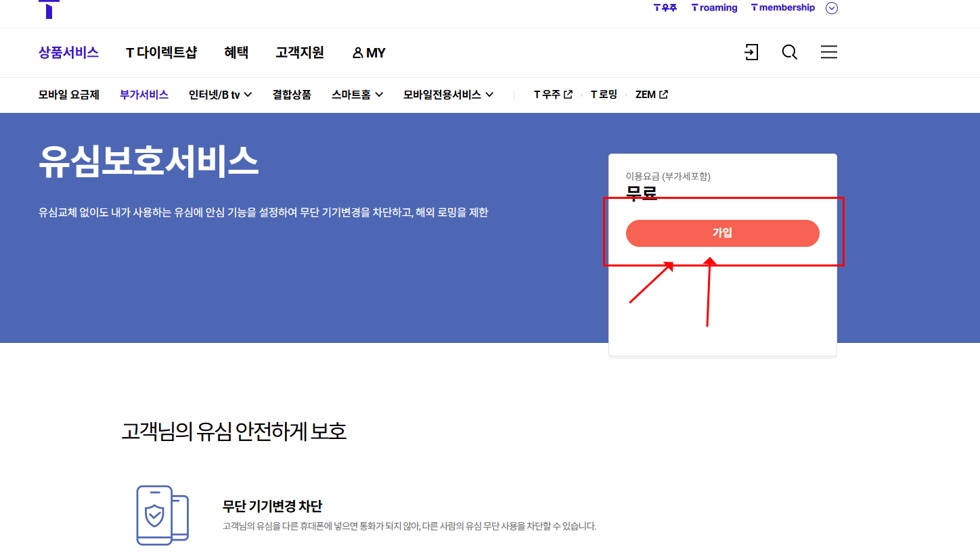Expand the 인터넷/B tv dropdown
Screen dimensions: 980x554
(x=221, y=95)
